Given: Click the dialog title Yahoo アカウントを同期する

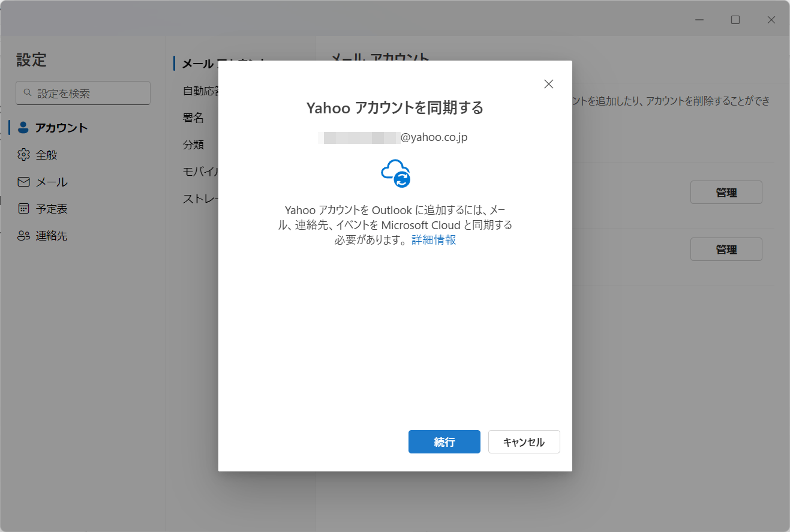Looking at the screenshot, I should coord(395,108).
